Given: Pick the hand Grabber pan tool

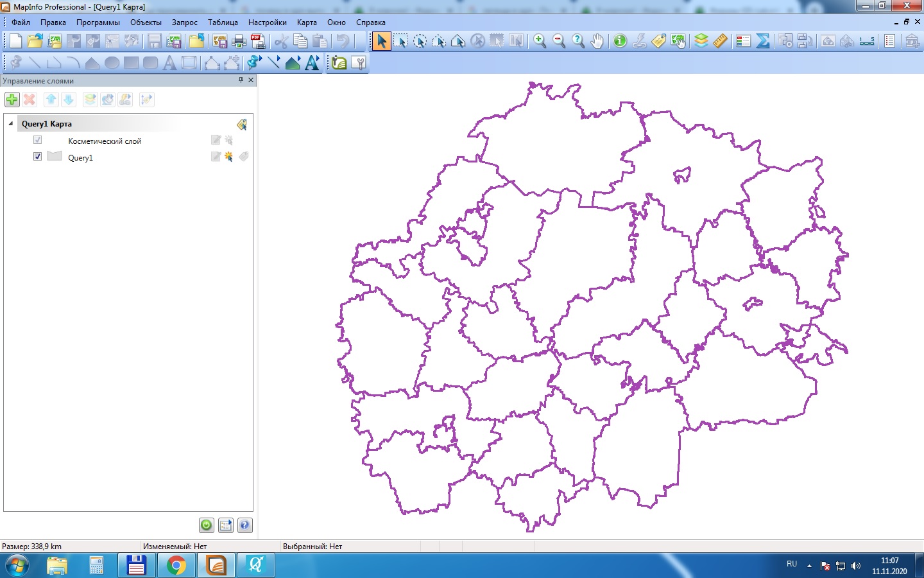Looking at the screenshot, I should coord(597,41).
